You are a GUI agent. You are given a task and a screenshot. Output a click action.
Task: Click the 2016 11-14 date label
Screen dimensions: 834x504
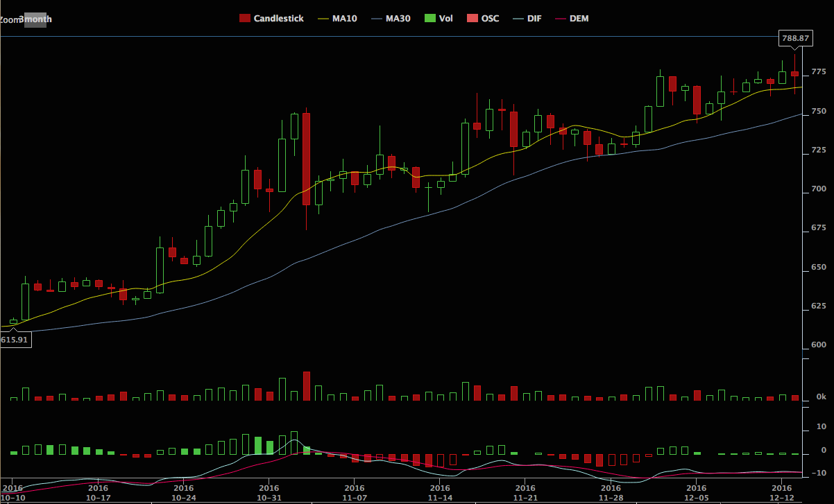click(x=440, y=493)
